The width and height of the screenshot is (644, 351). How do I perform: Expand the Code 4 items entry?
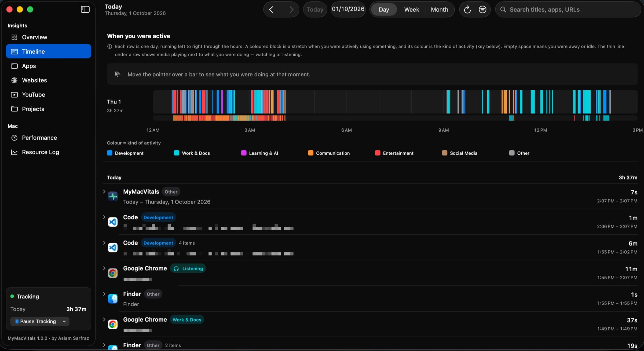coord(104,243)
